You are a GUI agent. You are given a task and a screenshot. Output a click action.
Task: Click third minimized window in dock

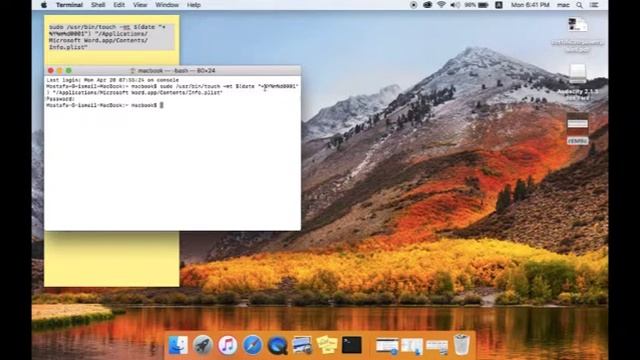tap(437, 347)
